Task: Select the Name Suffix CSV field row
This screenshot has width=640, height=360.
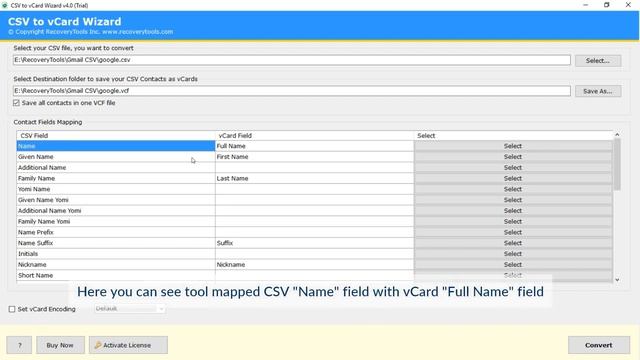Action: (x=116, y=243)
